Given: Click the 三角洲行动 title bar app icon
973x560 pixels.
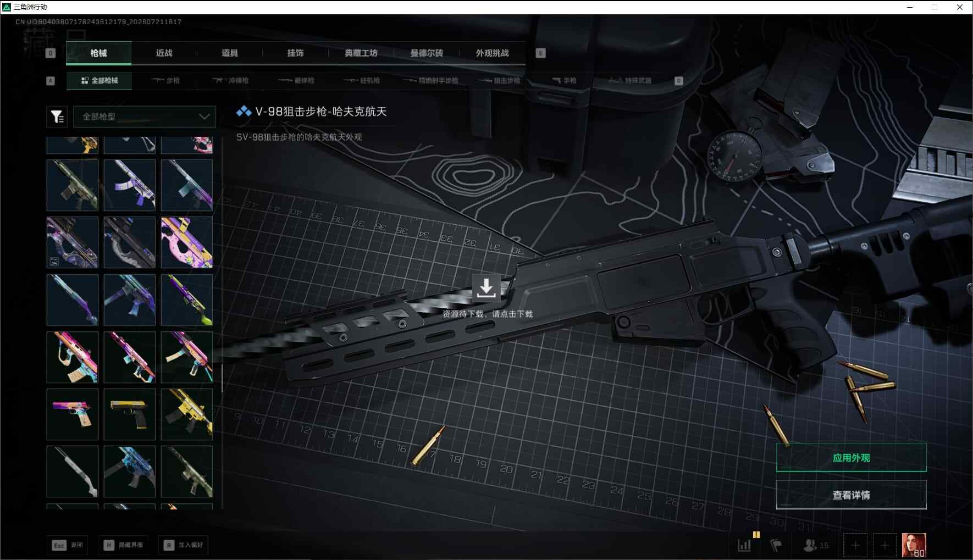Looking at the screenshot, I should (x=7, y=7).
